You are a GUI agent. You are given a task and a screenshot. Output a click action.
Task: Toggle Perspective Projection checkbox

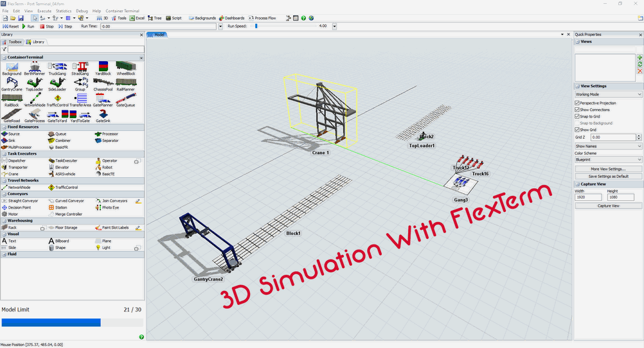coord(577,103)
